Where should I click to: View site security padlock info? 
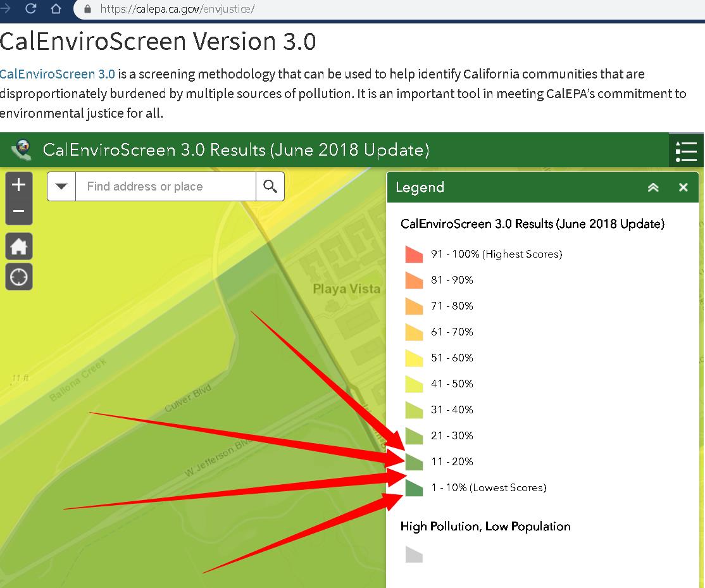tap(88, 9)
